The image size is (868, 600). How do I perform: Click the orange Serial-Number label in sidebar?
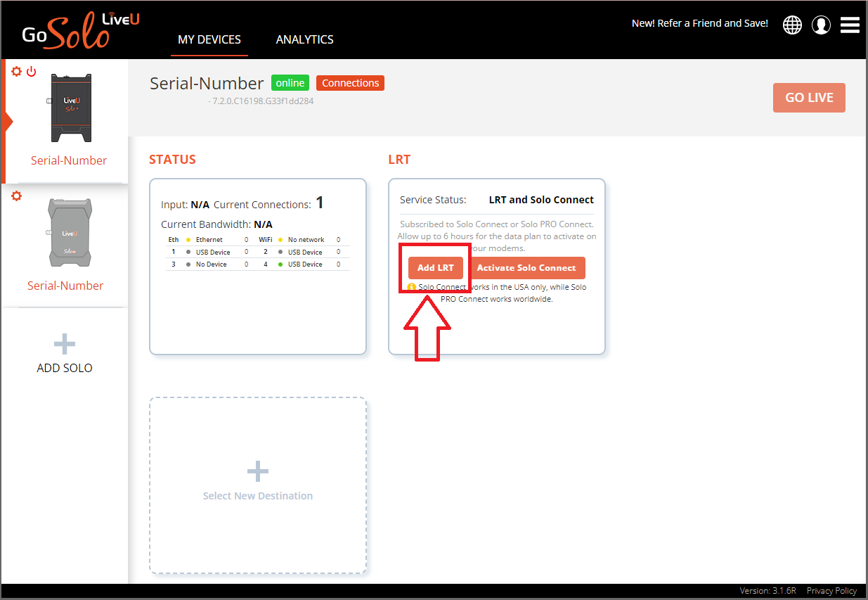tap(69, 160)
